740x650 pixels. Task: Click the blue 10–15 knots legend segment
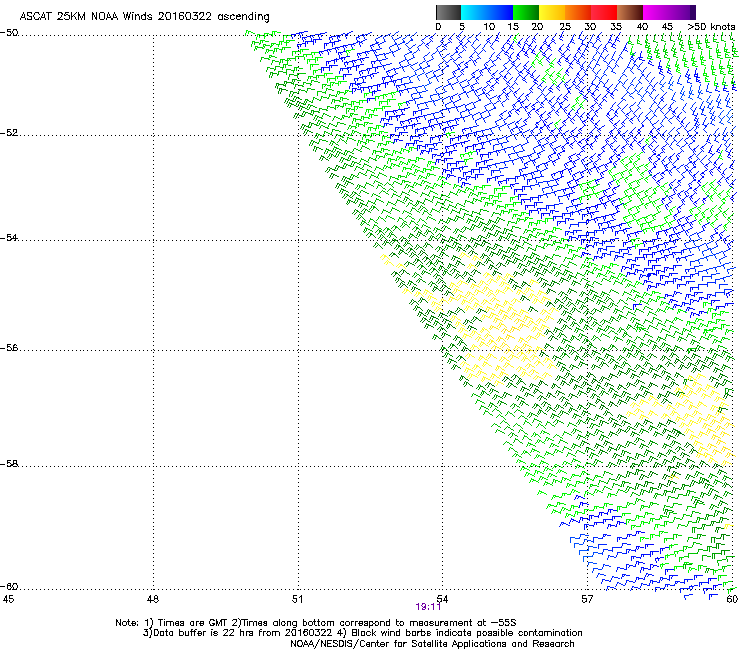coord(500,12)
